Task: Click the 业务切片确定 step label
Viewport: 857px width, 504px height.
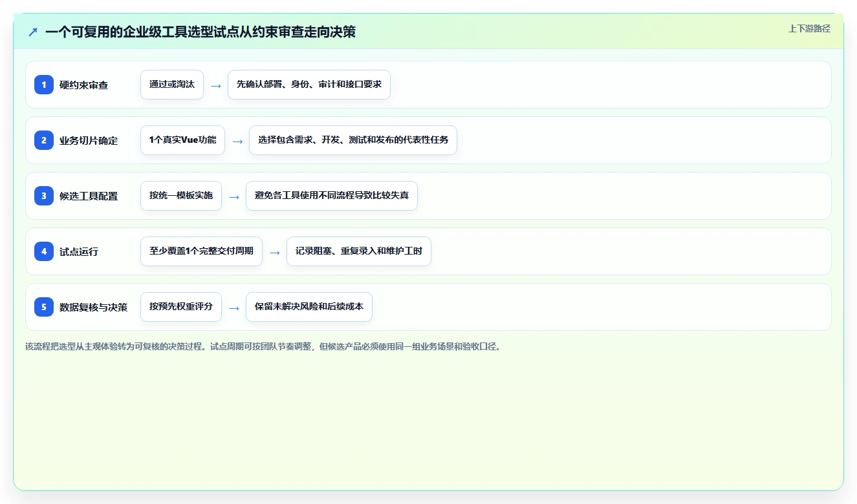Action: click(89, 141)
